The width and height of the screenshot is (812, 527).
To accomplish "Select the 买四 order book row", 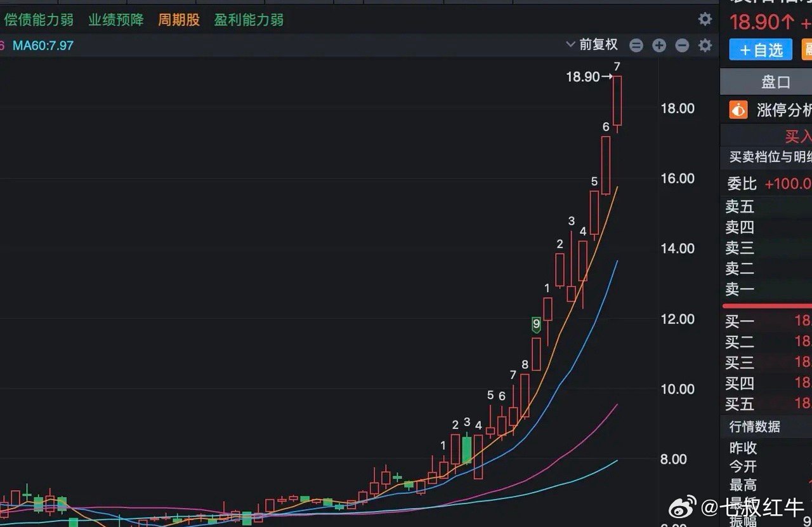I will [x=766, y=384].
